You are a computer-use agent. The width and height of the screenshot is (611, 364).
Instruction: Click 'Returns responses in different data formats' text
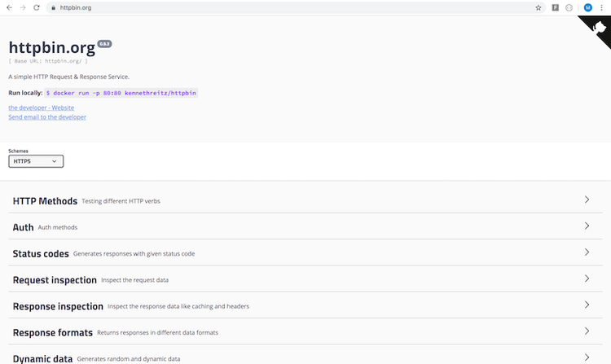(157, 332)
